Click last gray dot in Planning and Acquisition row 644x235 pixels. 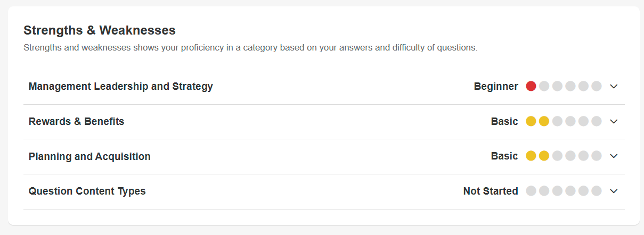596,156
